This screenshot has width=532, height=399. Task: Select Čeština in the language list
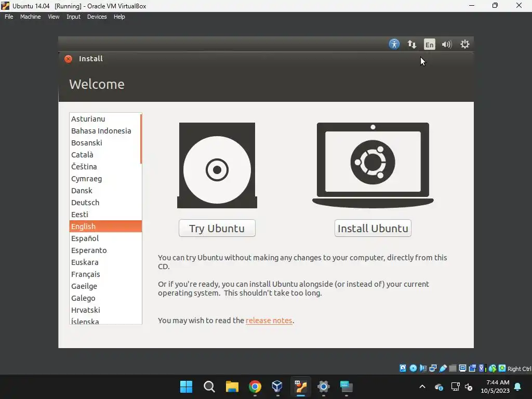click(x=105, y=167)
